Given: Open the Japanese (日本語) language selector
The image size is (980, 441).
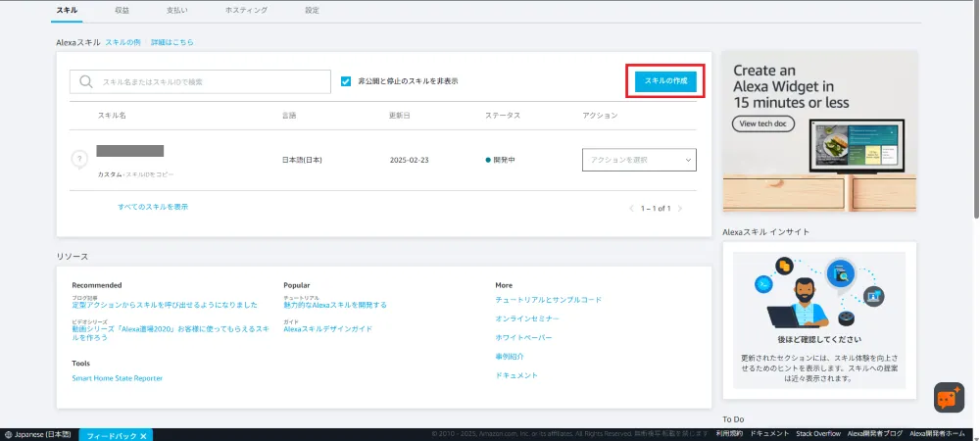Looking at the screenshot, I should (37, 435).
